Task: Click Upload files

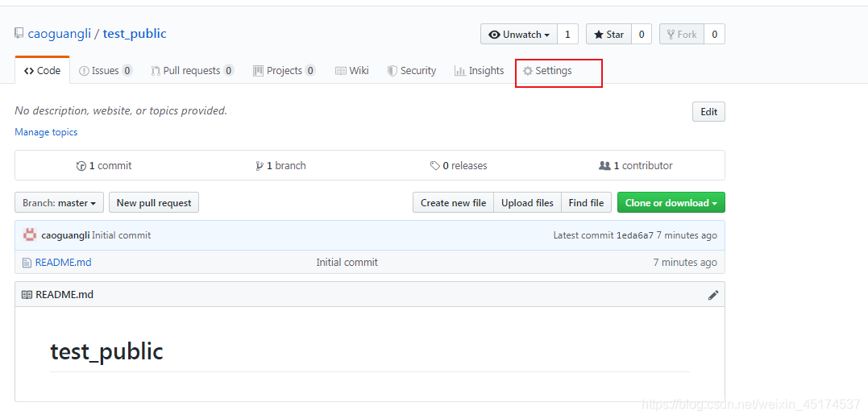Action: click(x=528, y=203)
